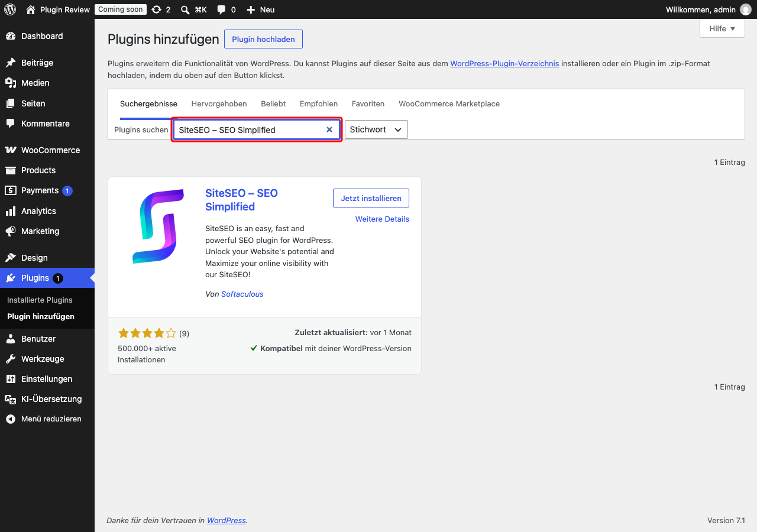Click the Kommentare speech bubble icon
The height and width of the screenshot is (532, 757).
click(x=11, y=124)
